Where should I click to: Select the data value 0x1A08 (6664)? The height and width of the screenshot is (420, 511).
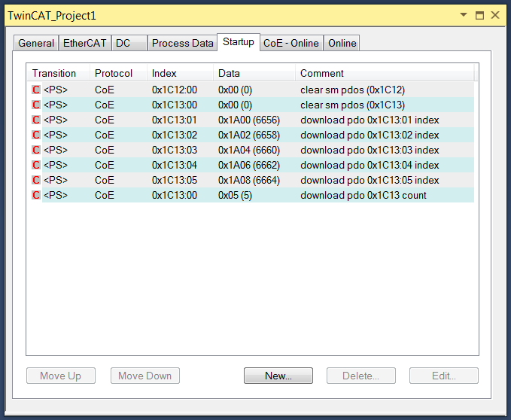tap(249, 180)
